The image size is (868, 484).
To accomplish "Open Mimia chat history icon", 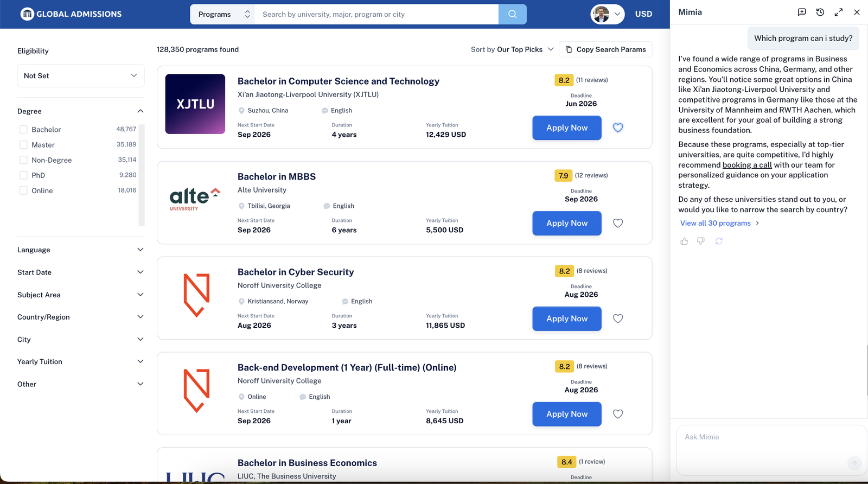I will (820, 12).
